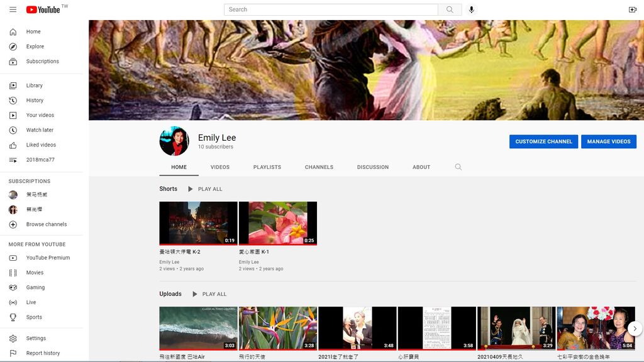
Task: Click the YouTube logo
Action: pos(43,9)
